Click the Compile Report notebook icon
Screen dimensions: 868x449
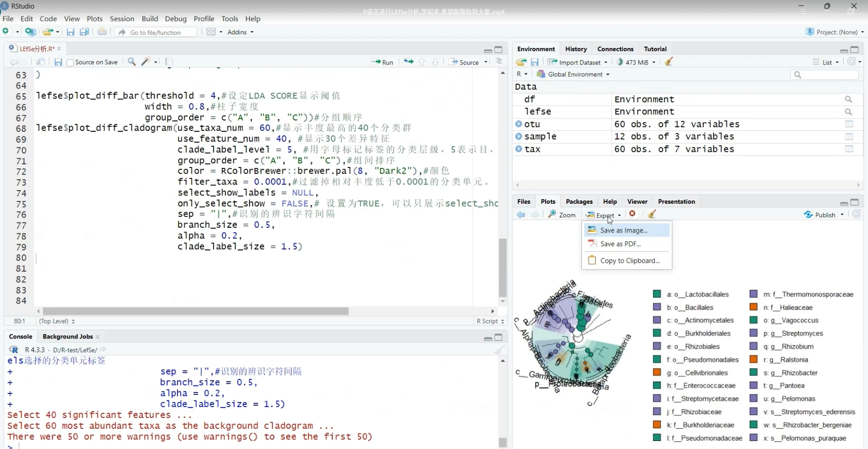pos(169,62)
